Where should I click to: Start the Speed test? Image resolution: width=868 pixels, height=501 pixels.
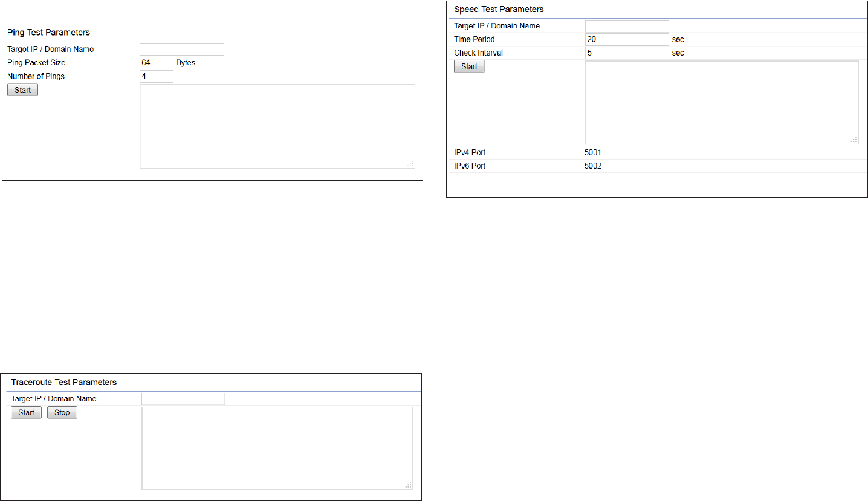(x=470, y=66)
